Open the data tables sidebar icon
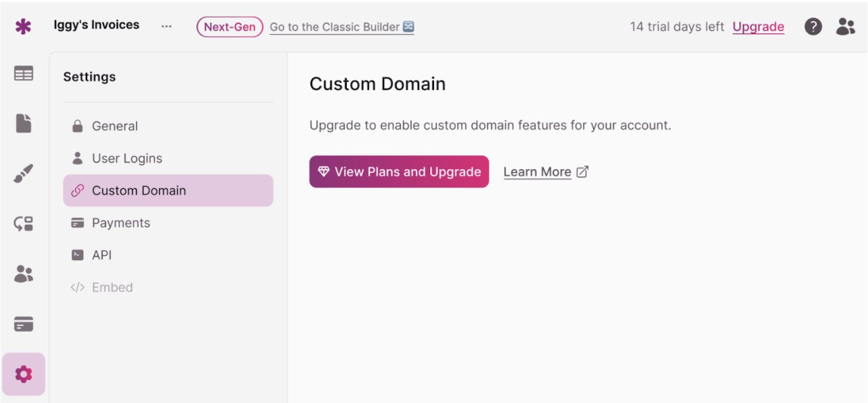Screen dimensions: 868x403 click(23, 74)
